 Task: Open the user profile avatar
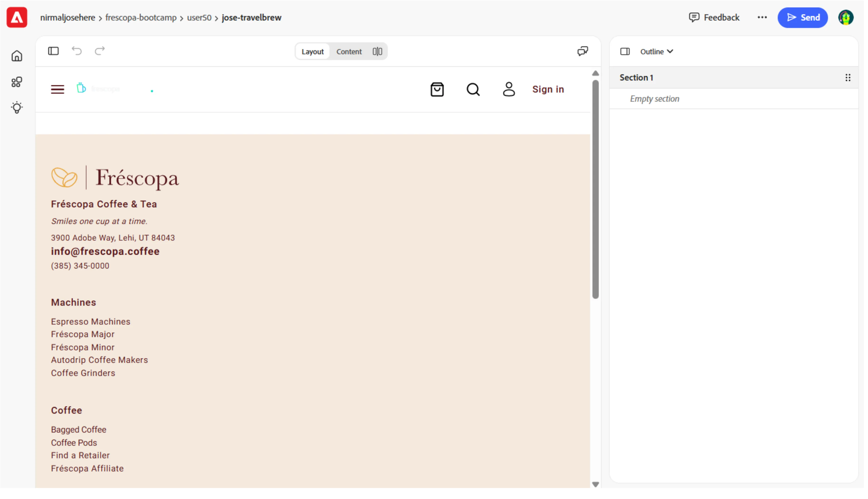(846, 17)
